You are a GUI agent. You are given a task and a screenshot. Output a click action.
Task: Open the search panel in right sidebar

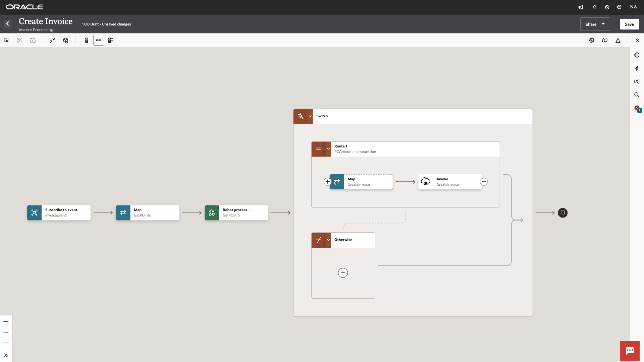pos(637,95)
